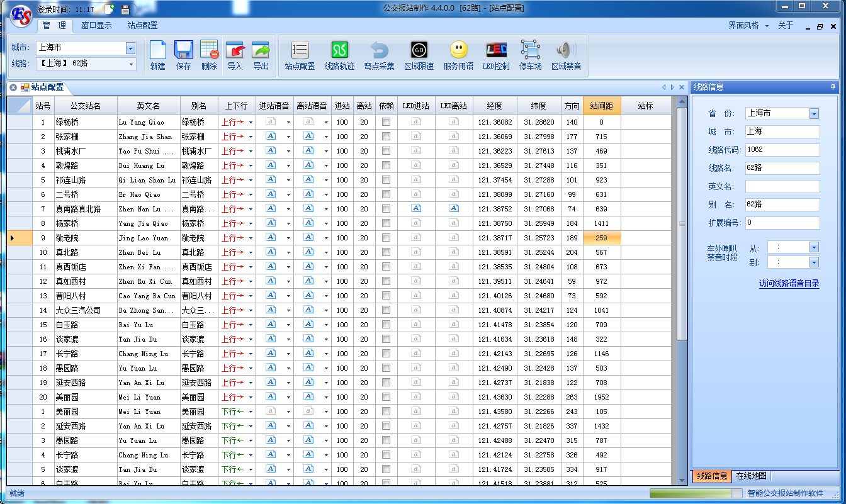
Task: Click the 经度 column header
Action: pyautogui.click(x=495, y=106)
